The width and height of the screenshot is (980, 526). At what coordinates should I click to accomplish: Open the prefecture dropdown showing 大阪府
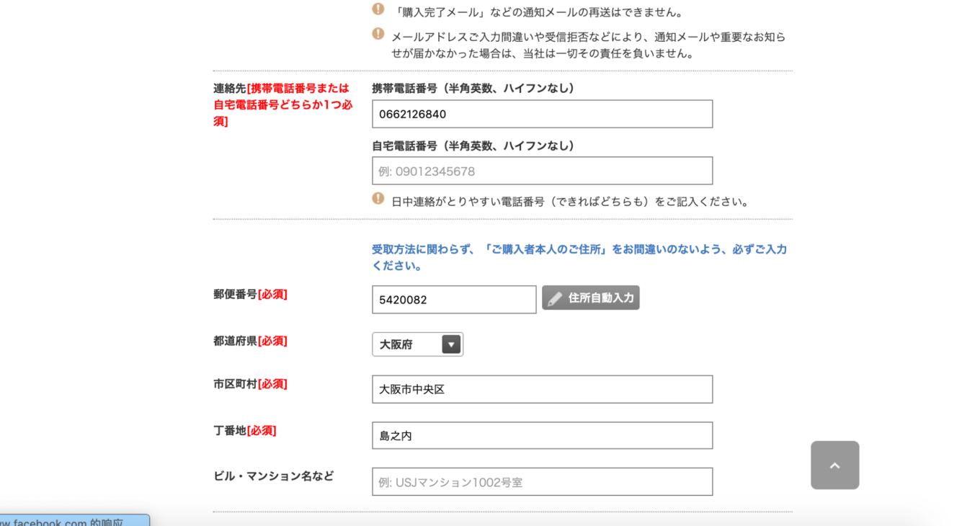point(417,344)
